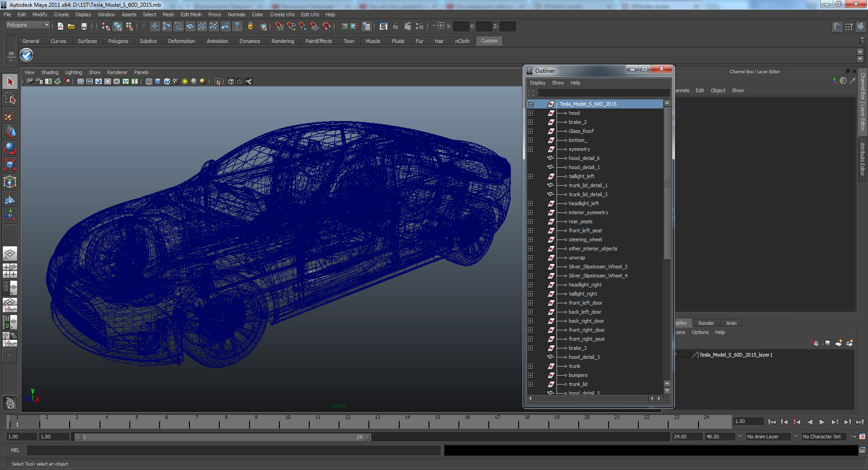Select the Lasso tool in toolbox
The width and height of the screenshot is (868, 470).
point(10,99)
